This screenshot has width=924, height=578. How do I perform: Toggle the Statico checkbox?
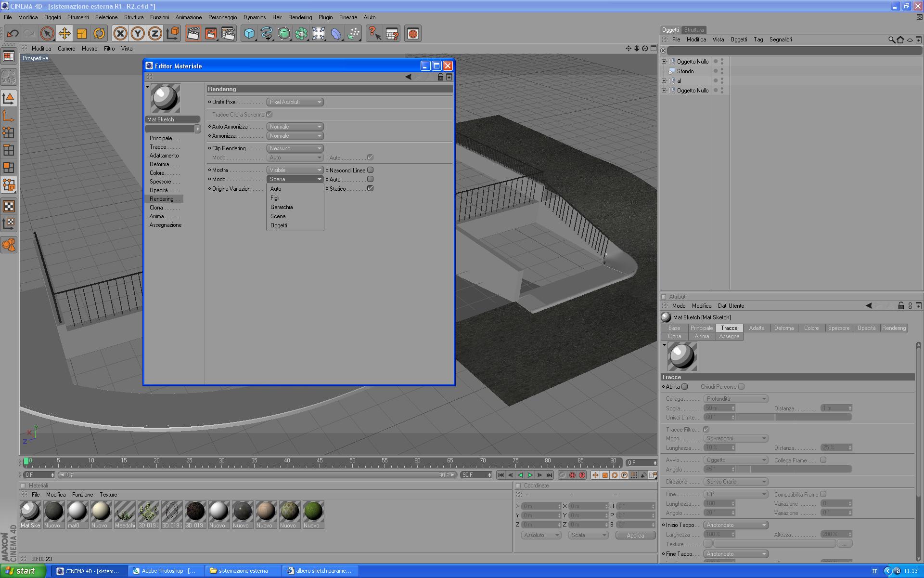coord(370,188)
